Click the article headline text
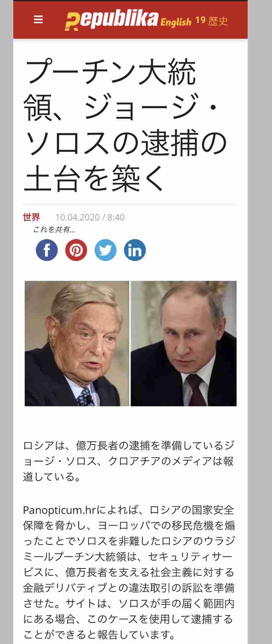Viewport: 272px width, 644px height. point(125,124)
